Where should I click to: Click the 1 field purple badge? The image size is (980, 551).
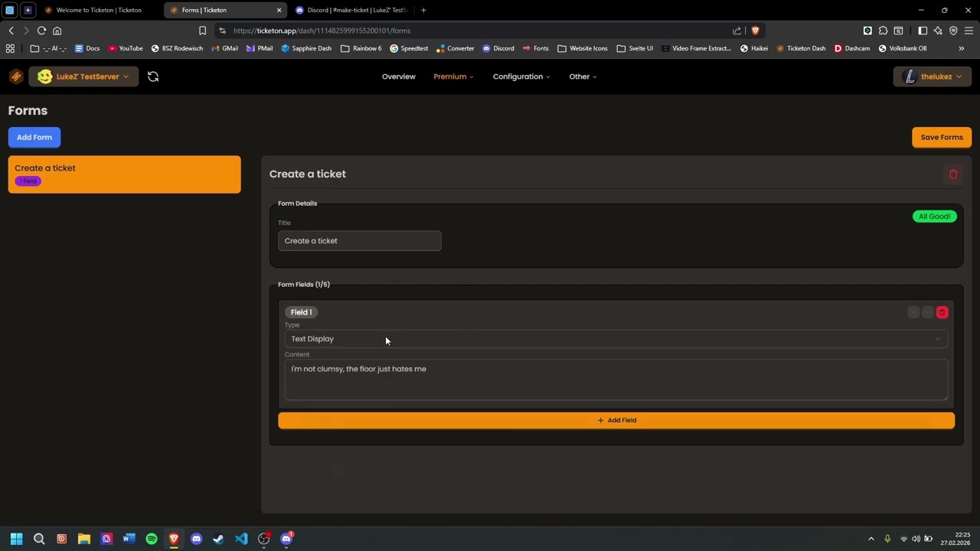pyautogui.click(x=28, y=181)
